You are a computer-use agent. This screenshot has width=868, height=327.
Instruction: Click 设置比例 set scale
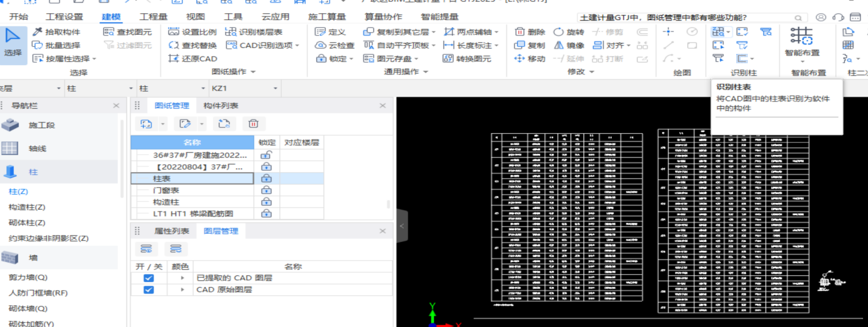[x=192, y=32]
